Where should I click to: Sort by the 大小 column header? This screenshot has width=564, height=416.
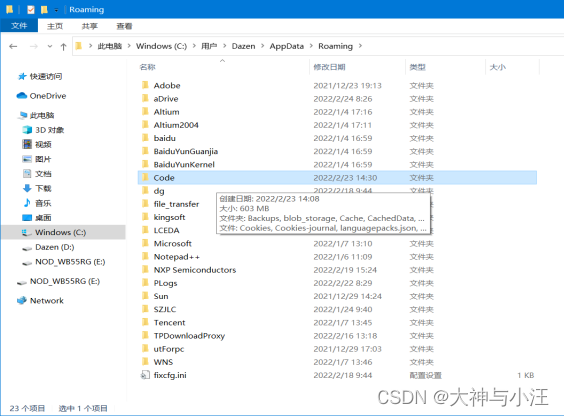(x=497, y=67)
